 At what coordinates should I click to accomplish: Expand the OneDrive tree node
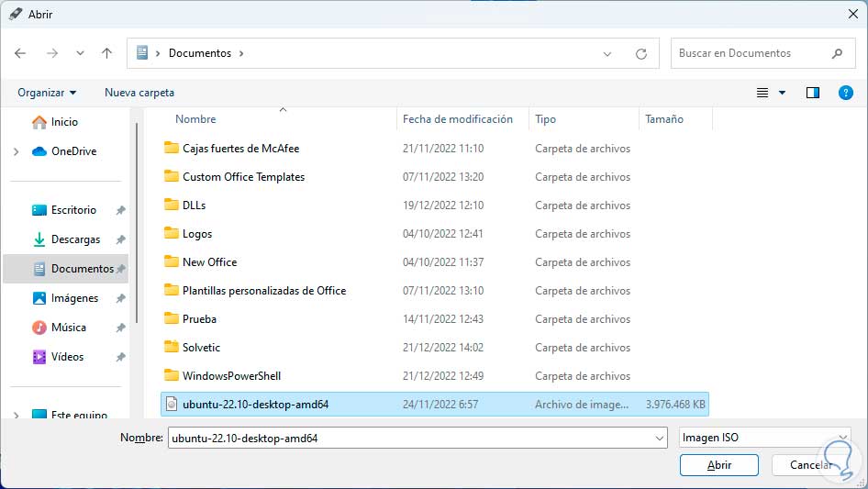point(16,151)
